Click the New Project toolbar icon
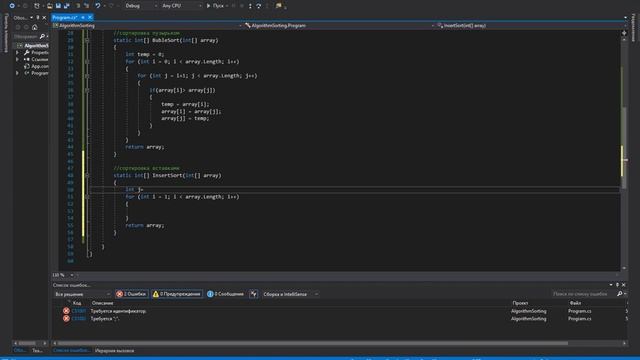 37,6
